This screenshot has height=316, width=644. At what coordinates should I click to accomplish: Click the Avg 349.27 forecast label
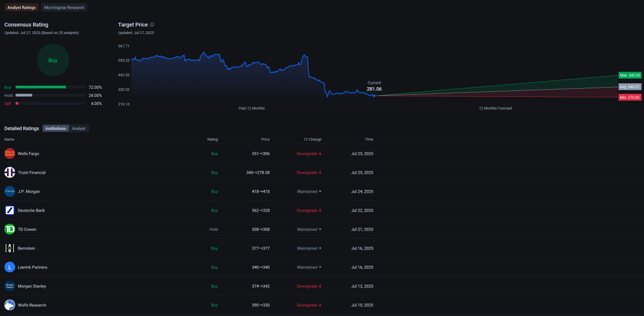click(629, 87)
